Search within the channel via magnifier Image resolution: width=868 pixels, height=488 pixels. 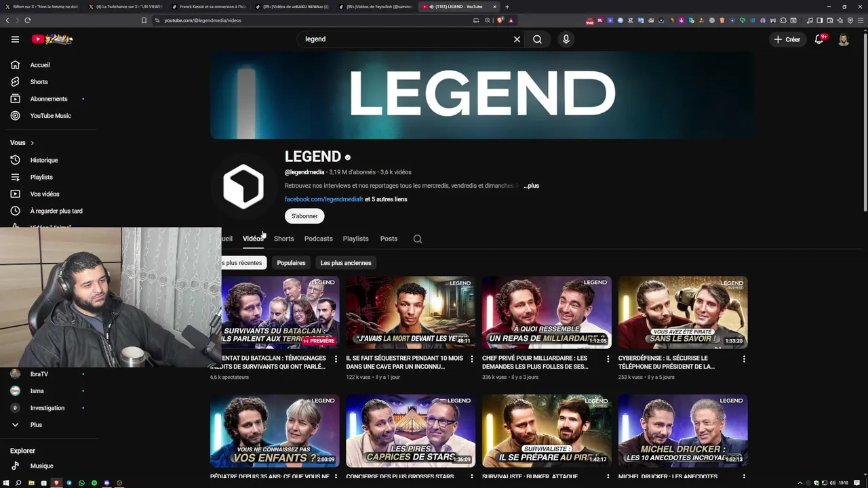pyautogui.click(x=418, y=239)
